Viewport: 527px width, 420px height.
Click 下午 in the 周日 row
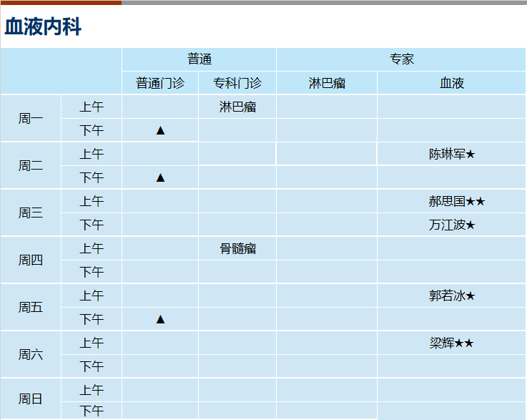[92, 411]
